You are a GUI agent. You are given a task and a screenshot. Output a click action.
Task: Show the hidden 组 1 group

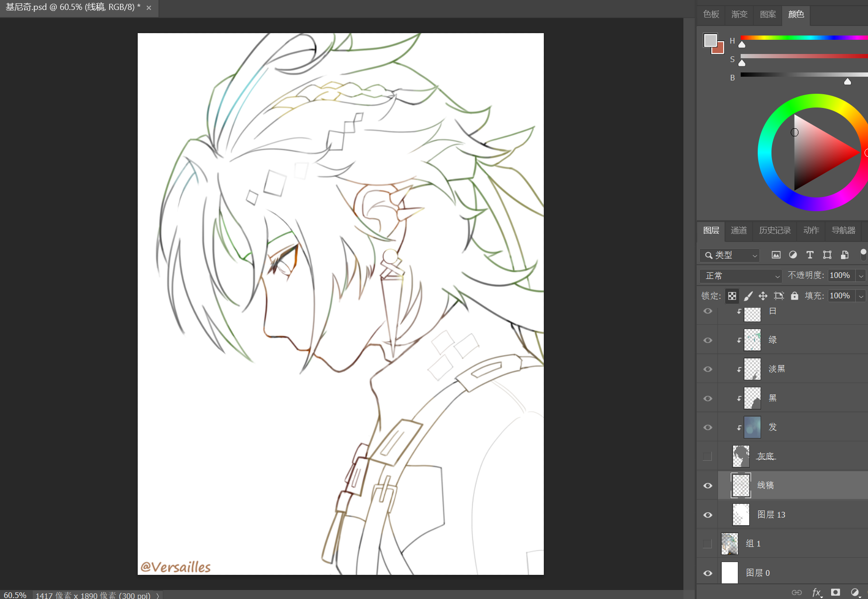pos(708,544)
